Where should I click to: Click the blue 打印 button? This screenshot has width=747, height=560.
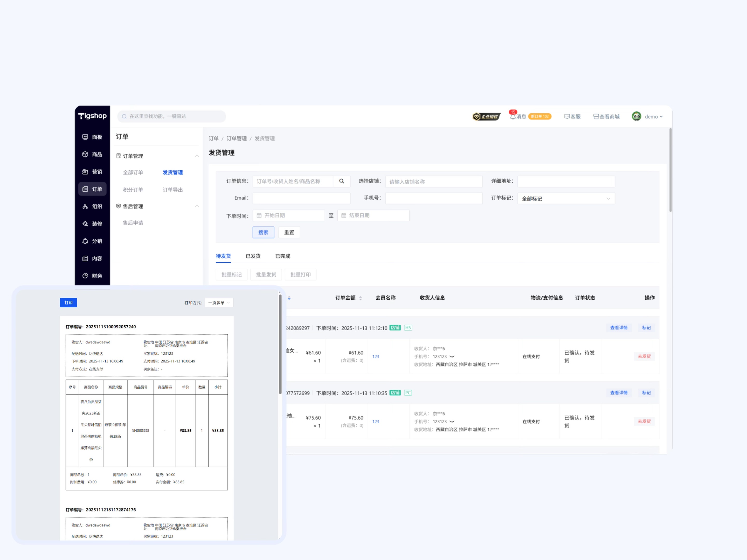pyautogui.click(x=68, y=303)
